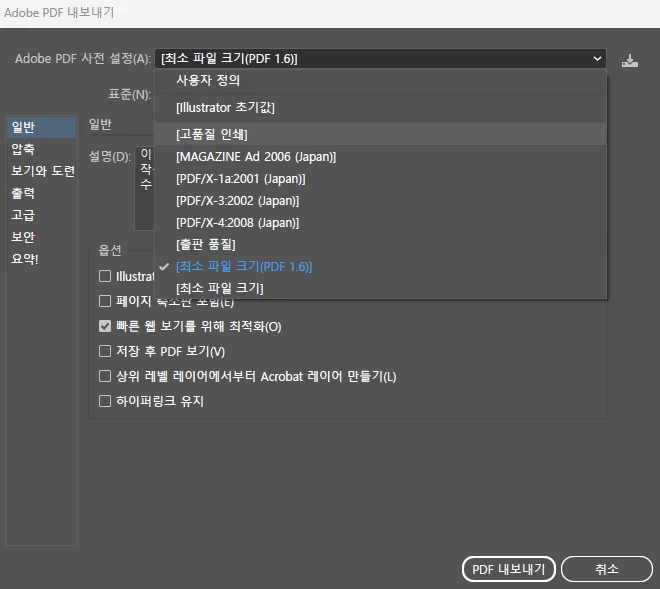Select [고품질 인쇄] preset
This screenshot has width=660, height=589.
click(381, 134)
